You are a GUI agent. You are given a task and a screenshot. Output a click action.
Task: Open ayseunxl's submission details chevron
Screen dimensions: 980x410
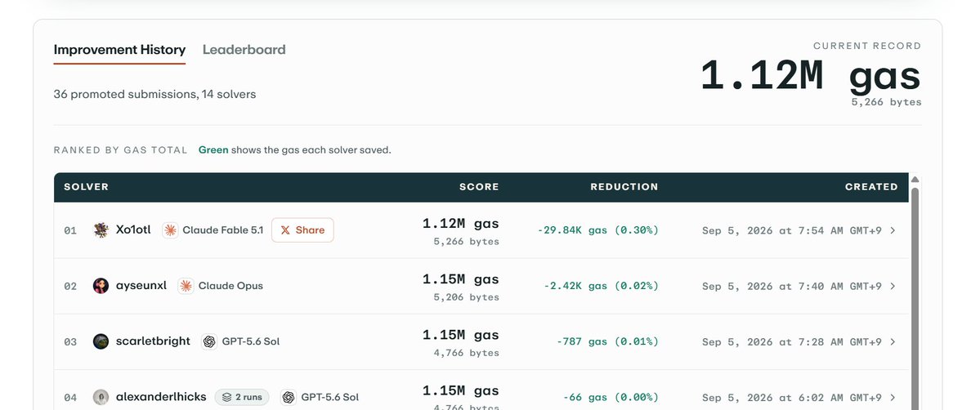[x=893, y=286]
